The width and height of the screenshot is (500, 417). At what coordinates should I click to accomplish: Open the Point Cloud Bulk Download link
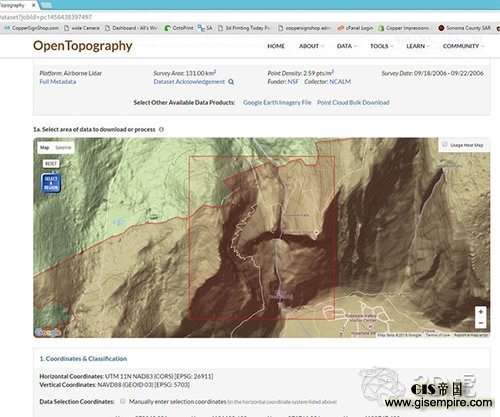pyautogui.click(x=353, y=102)
